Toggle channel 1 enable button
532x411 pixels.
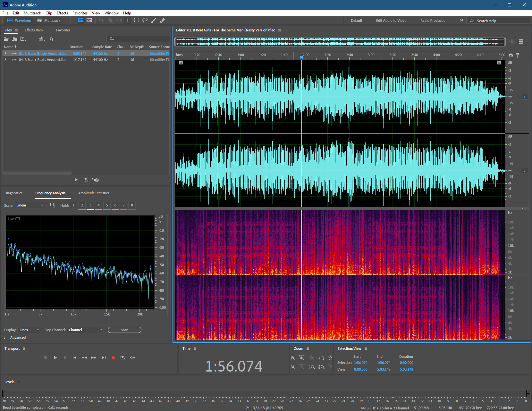tap(525, 97)
